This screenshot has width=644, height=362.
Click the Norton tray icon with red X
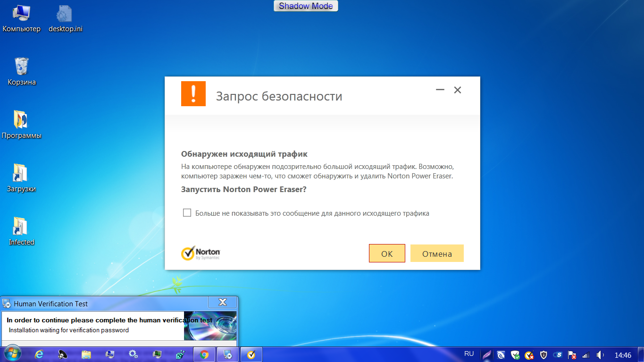point(529,354)
